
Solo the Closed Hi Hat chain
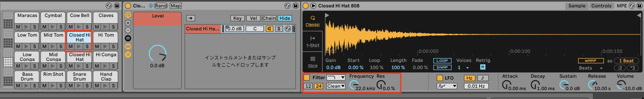[x=279, y=29]
